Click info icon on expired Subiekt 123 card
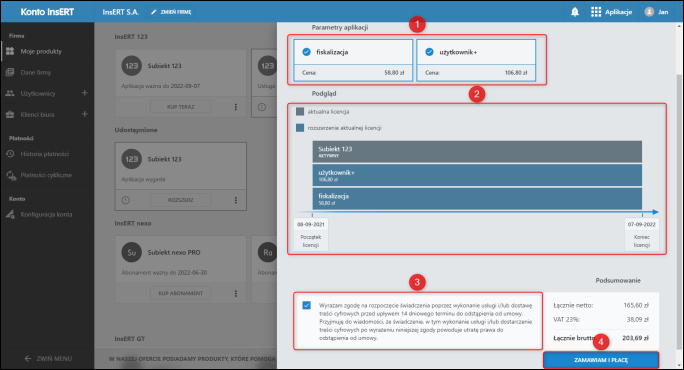 (x=126, y=200)
